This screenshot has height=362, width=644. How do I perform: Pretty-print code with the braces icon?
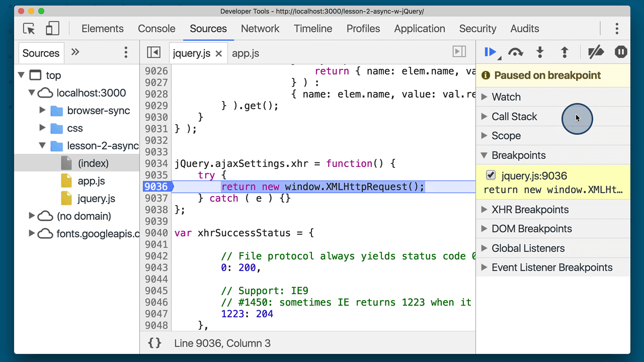coord(154,343)
